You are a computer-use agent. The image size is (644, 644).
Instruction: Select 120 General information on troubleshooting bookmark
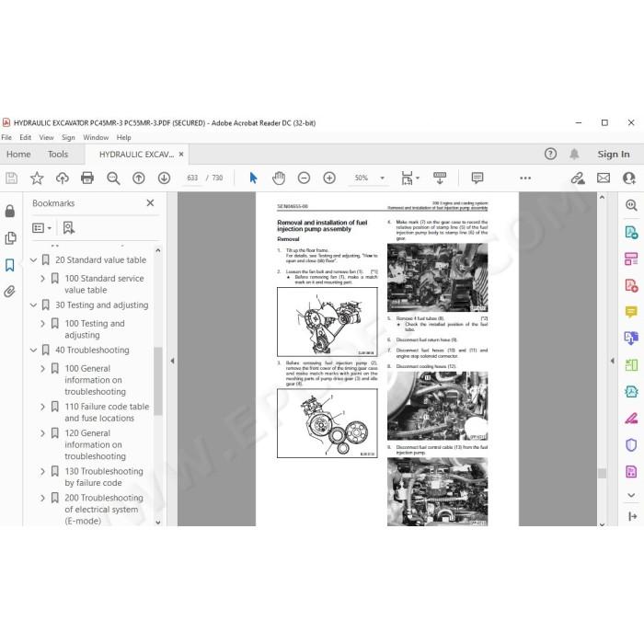96,444
